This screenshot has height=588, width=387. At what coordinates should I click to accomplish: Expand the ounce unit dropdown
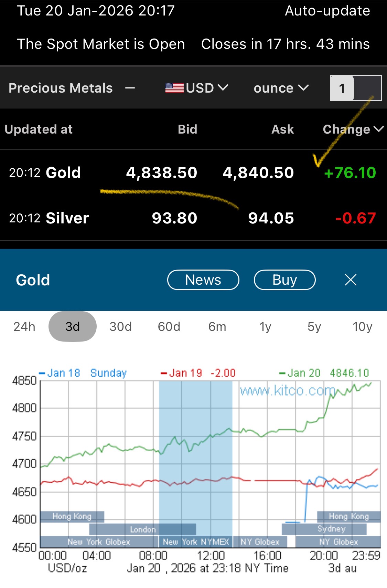coord(281,88)
